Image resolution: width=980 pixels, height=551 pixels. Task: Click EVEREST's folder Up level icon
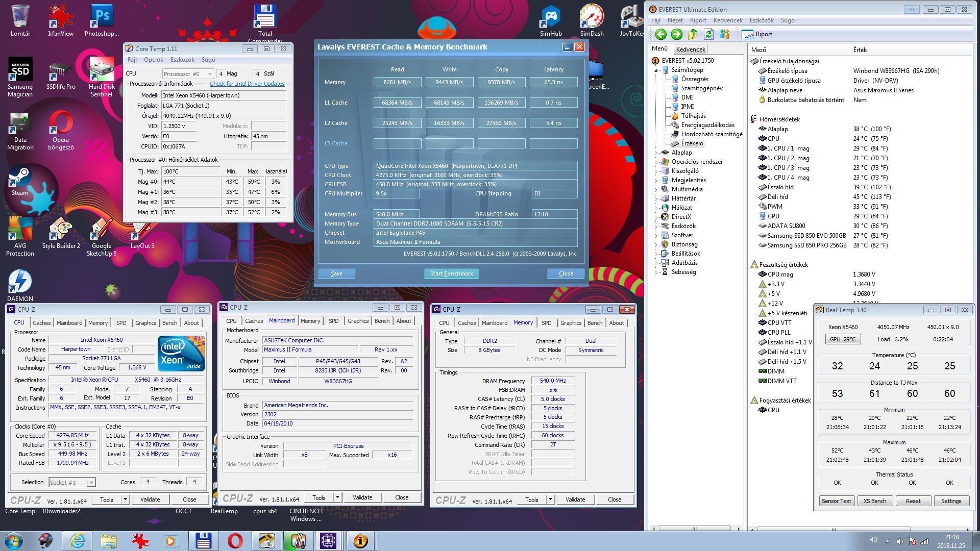(x=693, y=34)
